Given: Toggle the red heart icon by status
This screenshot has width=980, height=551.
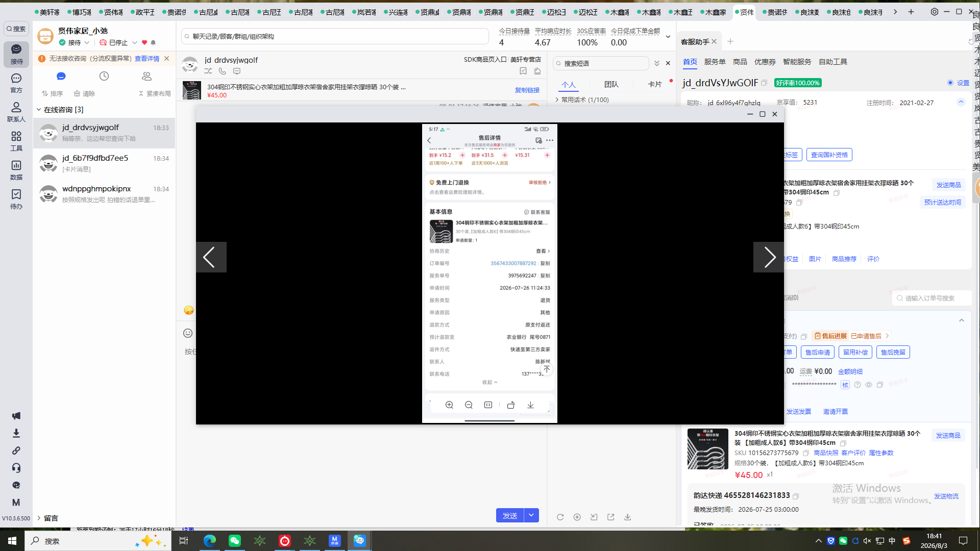Looking at the screenshot, I should [x=144, y=43].
